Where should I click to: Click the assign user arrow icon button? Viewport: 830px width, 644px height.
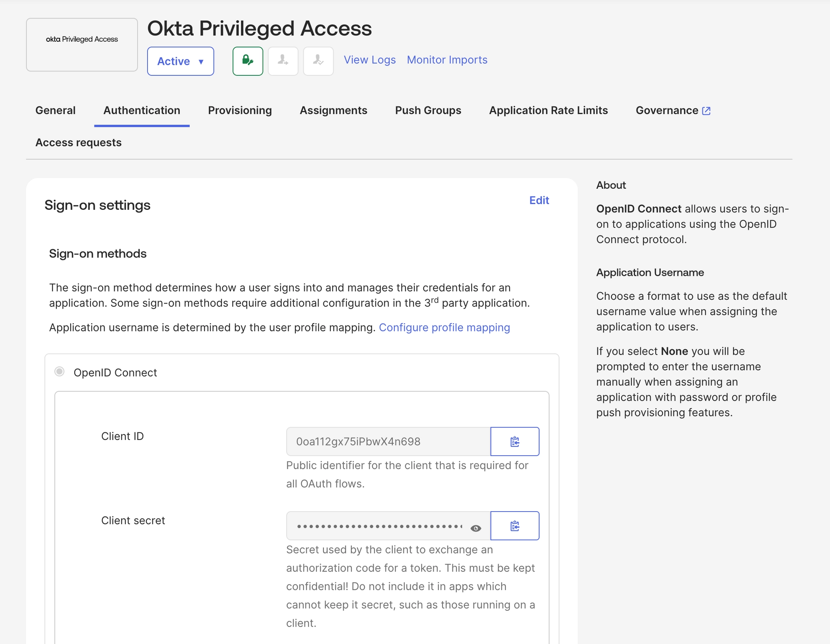coord(283,61)
